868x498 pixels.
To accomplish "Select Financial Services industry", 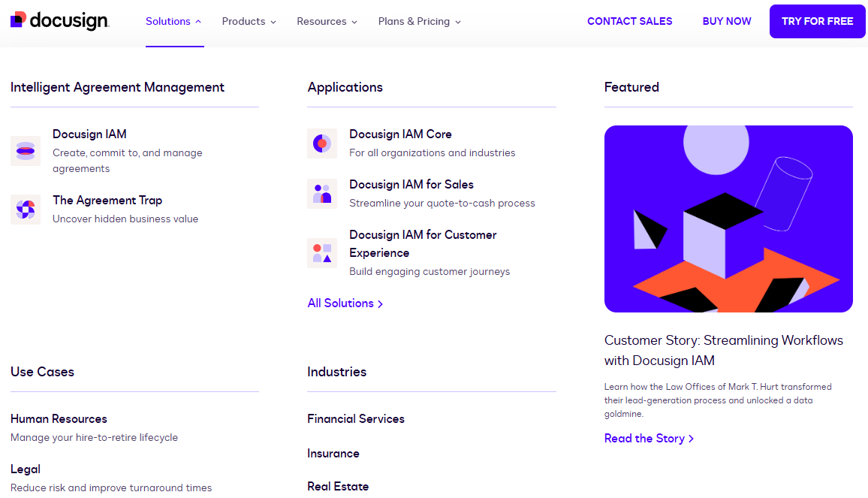I will (x=356, y=419).
